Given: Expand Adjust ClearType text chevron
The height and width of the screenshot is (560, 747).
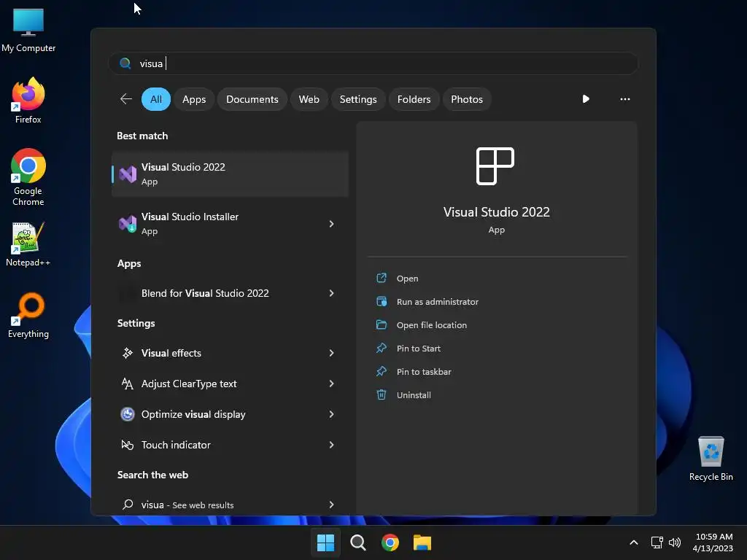Looking at the screenshot, I should (x=332, y=384).
